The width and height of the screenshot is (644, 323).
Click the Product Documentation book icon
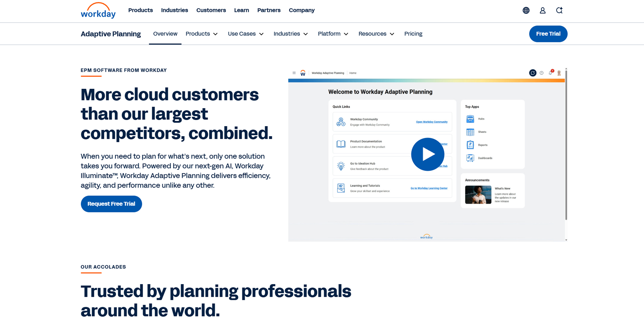[x=341, y=144]
